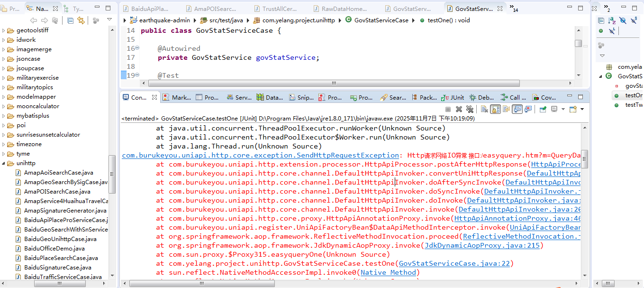Expand the geotoolstiff folder
Viewport: 644px width, 288px height.
coord(4,30)
